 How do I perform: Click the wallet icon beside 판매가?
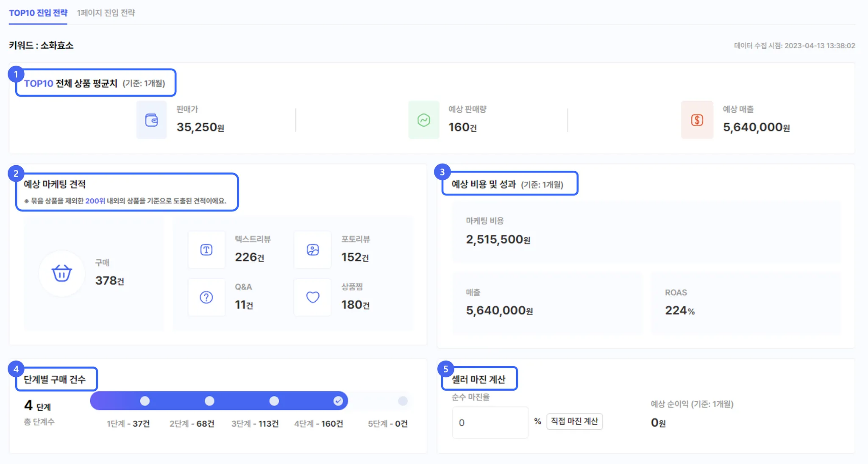pos(151,120)
